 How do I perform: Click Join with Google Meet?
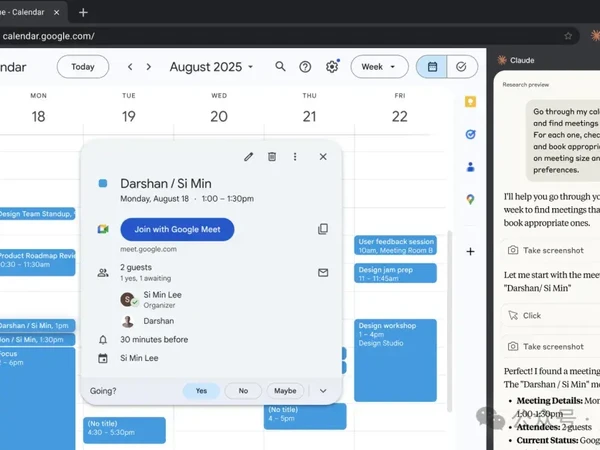[177, 229]
